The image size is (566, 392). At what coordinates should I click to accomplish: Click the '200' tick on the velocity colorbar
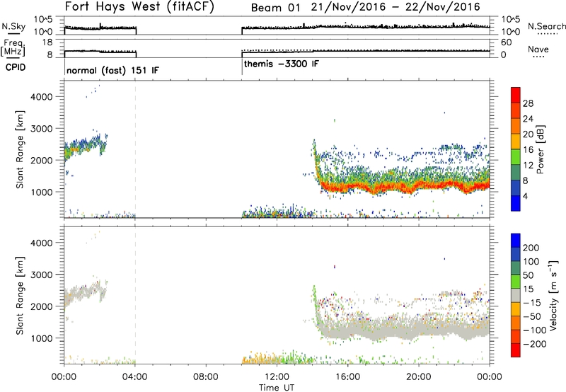(x=531, y=248)
